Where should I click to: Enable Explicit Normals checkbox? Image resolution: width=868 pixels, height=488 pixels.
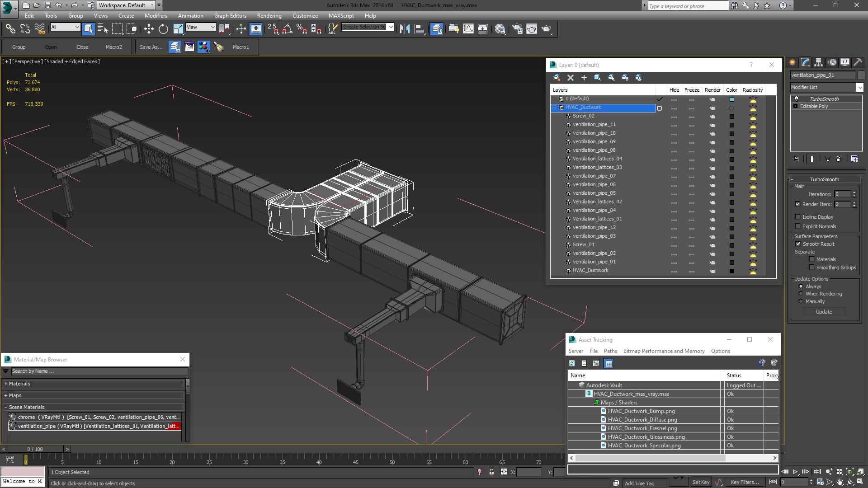pyautogui.click(x=798, y=226)
